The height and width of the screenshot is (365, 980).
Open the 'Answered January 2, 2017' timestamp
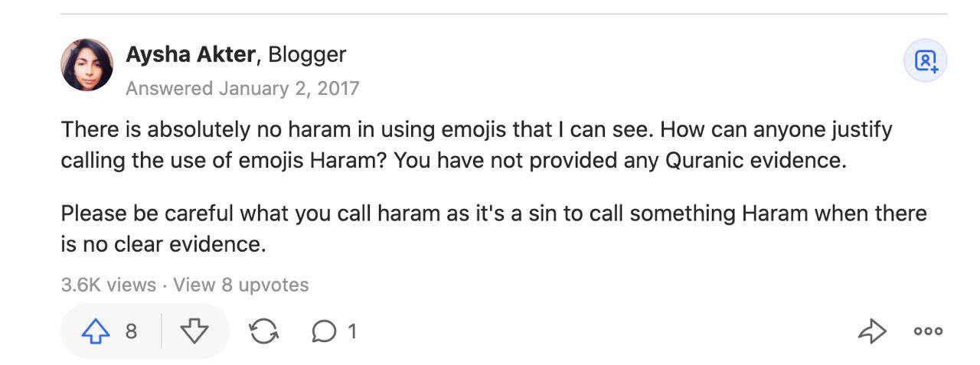[242, 89]
